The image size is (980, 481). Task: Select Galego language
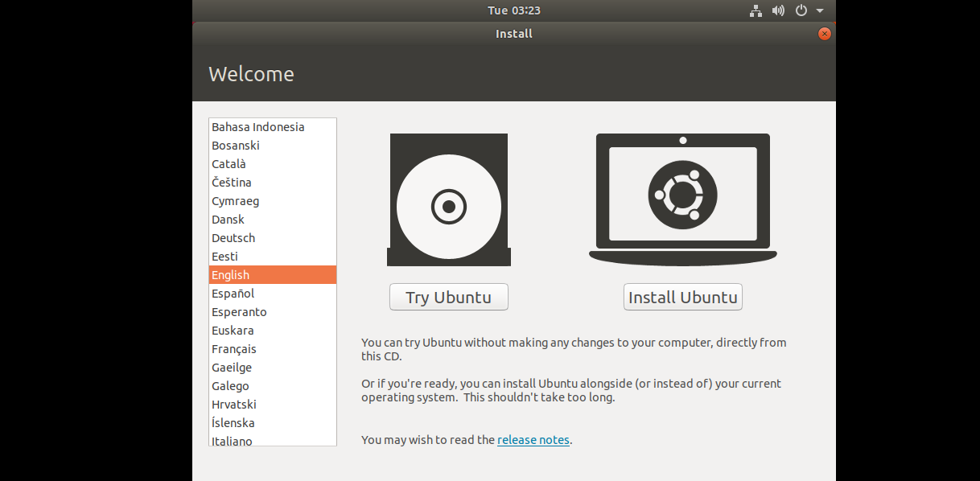tap(273, 386)
